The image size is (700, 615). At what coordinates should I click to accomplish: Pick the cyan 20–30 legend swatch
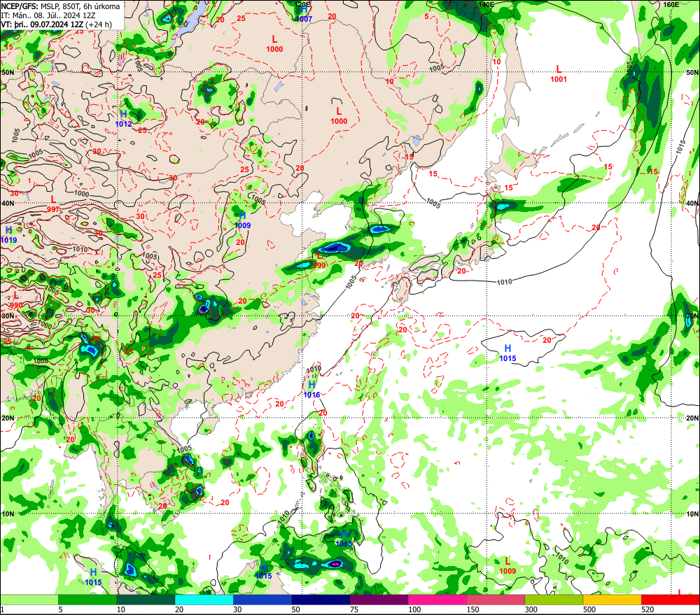204,600
